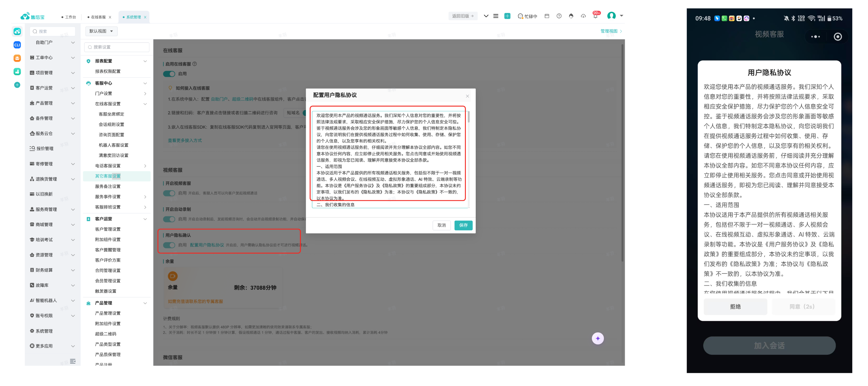Expand the 门户设置 submenu
This screenshot has width=868, height=386.
point(145,93)
